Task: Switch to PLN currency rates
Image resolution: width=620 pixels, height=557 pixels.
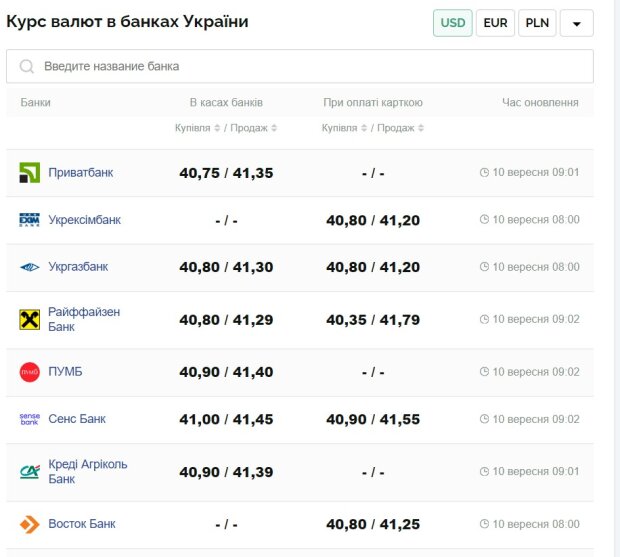Action: (x=537, y=22)
